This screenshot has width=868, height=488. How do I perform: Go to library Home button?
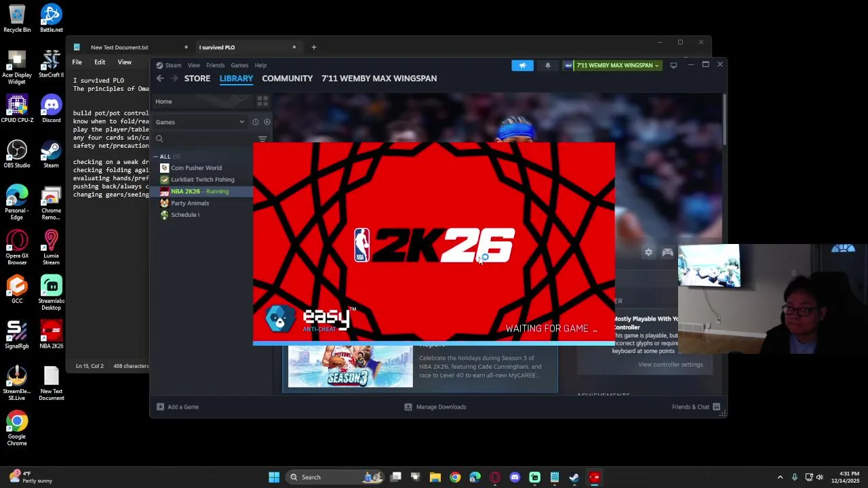163,102
